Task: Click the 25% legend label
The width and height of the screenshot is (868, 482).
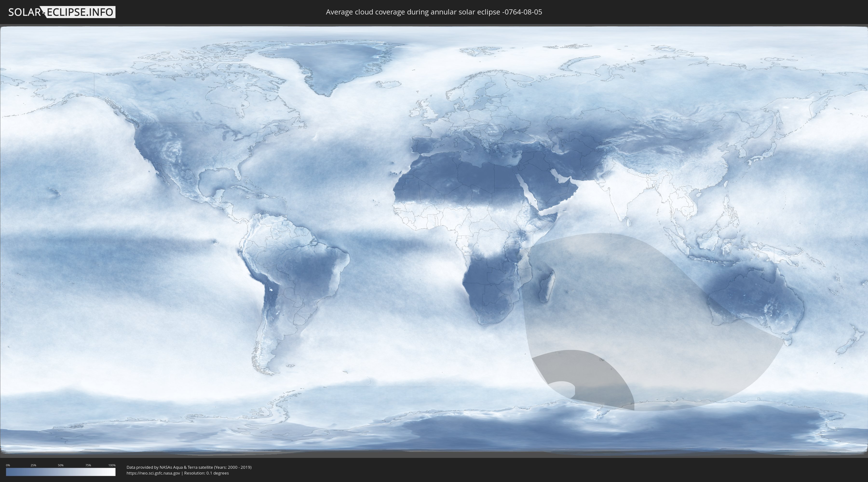Action: [x=33, y=465]
